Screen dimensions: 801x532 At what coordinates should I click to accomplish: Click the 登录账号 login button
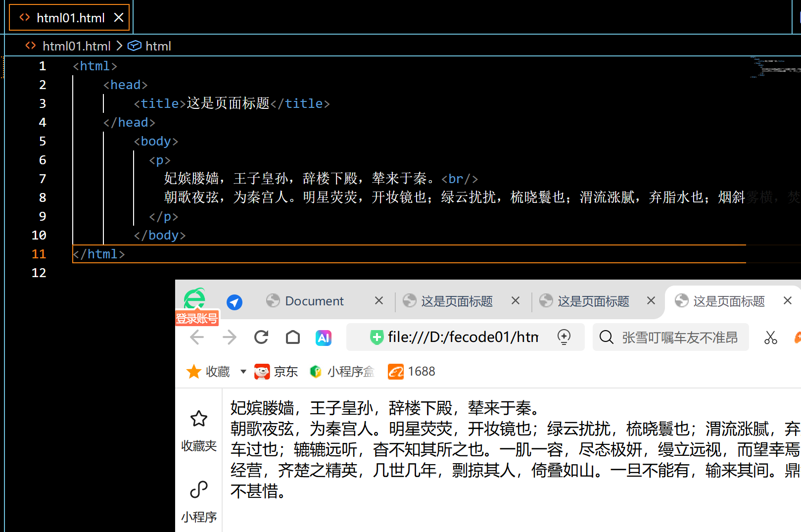point(197,318)
